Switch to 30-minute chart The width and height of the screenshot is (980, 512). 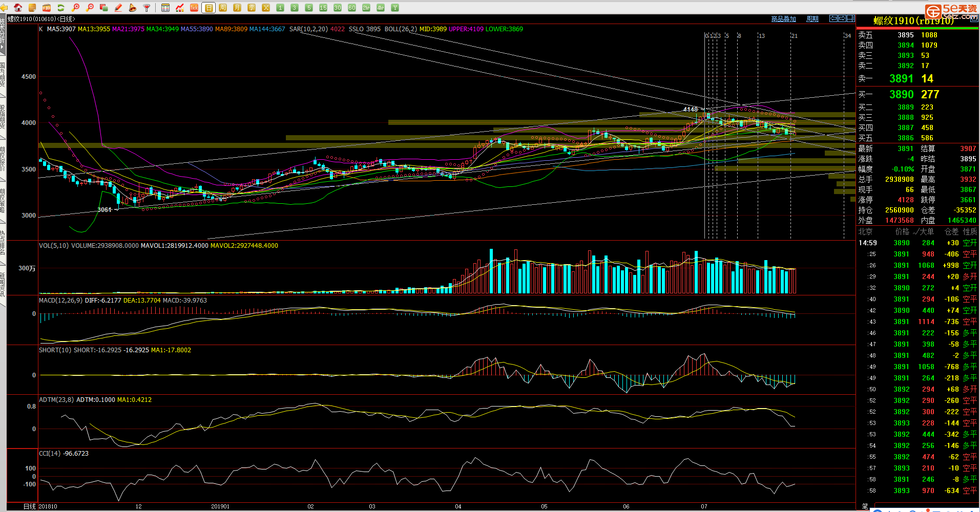point(338,8)
